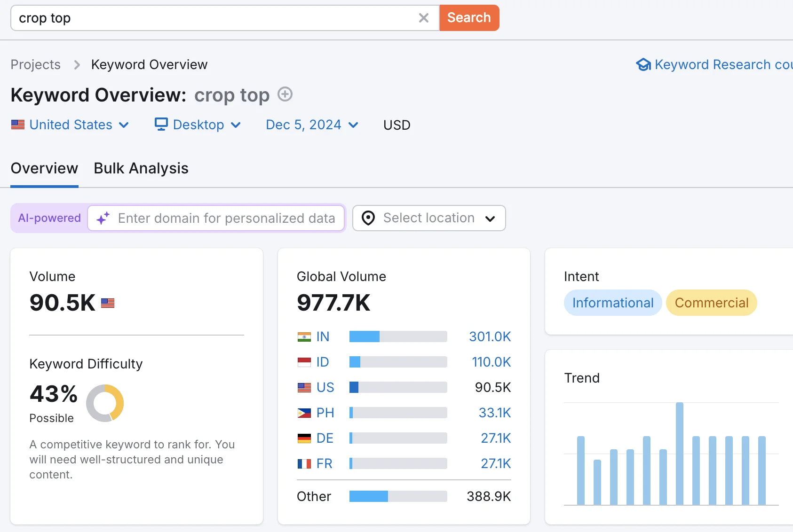Click the Philippines flag icon
This screenshot has width=793, height=532.
[304, 413]
